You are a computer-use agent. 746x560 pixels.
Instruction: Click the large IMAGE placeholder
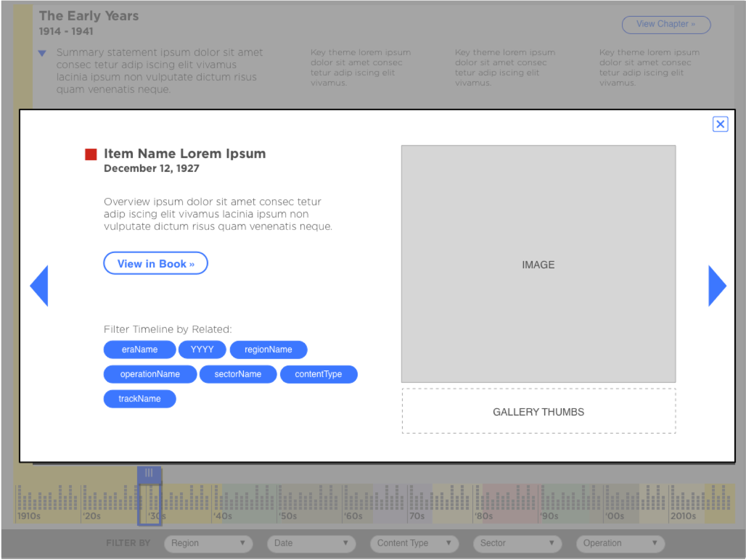[x=539, y=264]
